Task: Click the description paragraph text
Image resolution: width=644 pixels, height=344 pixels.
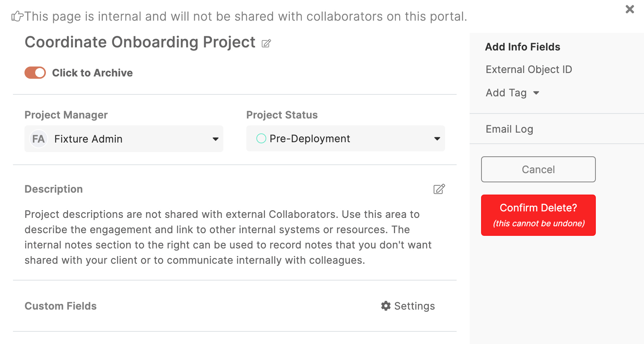Action: coord(228,237)
